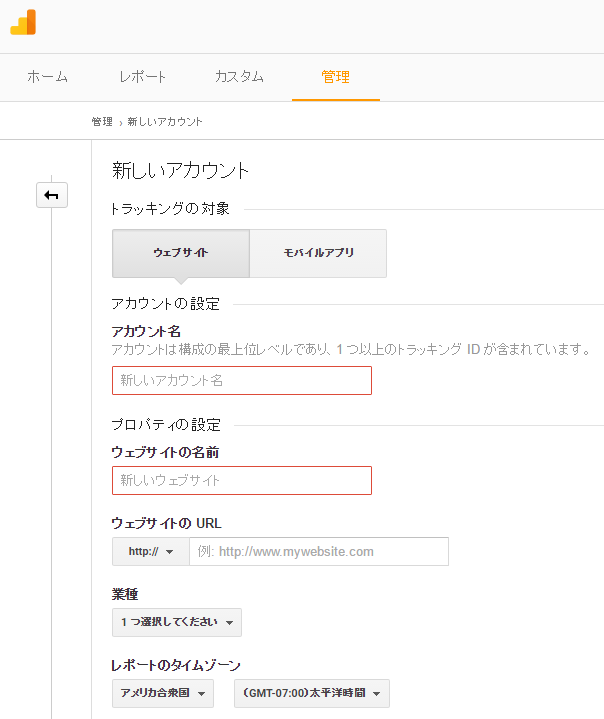Click the website URL input field
The height and width of the screenshot is (719, 604).
(319, 551)
